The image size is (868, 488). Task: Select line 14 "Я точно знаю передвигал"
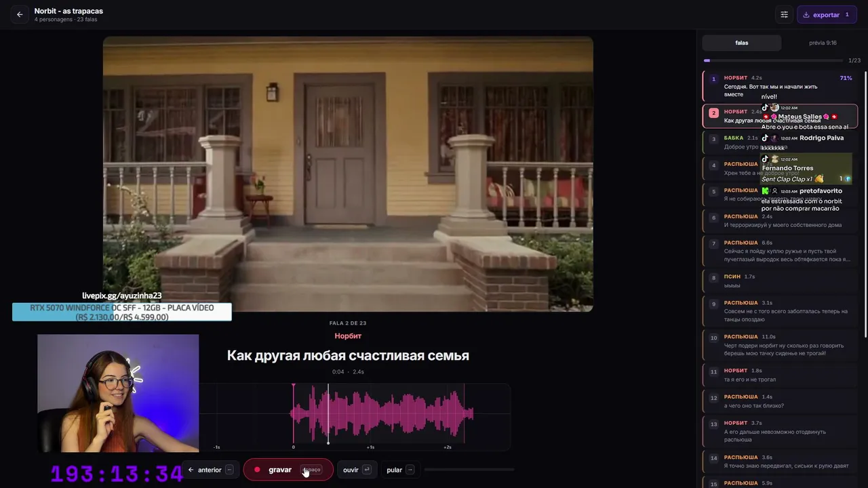click(x=780, y=462)
